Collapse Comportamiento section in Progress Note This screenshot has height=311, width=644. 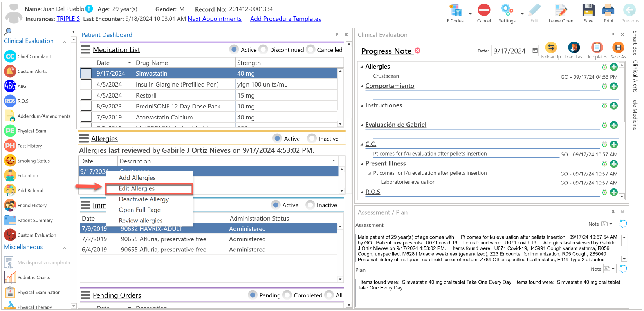[x=362, y=87]
